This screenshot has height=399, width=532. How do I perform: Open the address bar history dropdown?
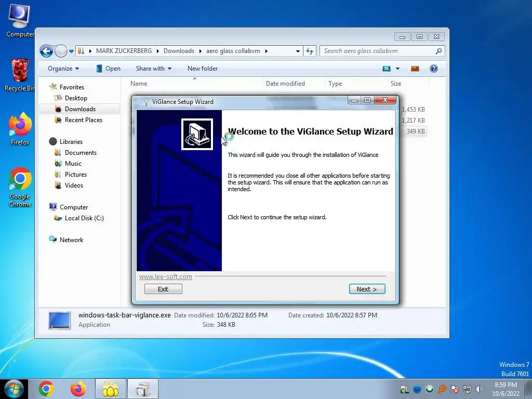[298, 51]
